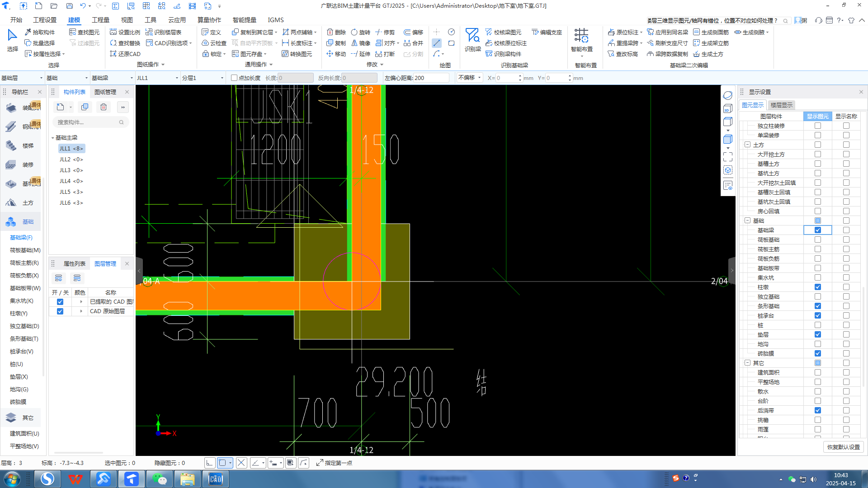Click the new component icon in 构件列表
868x488 pixels.
tap(61, 107)
